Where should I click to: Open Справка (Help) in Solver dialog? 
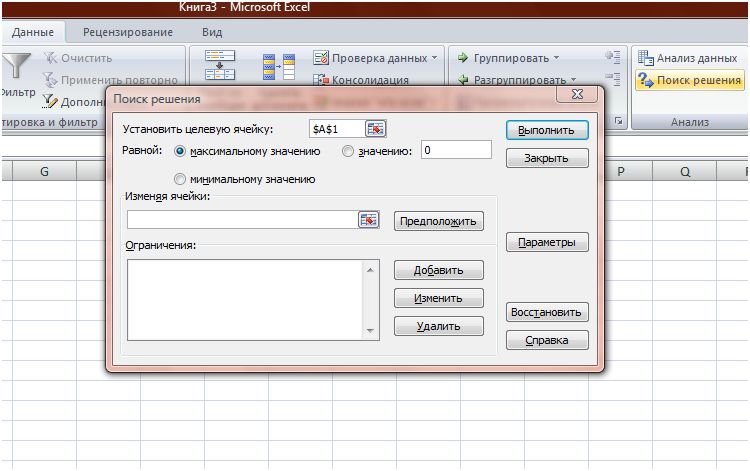(547, 340)
